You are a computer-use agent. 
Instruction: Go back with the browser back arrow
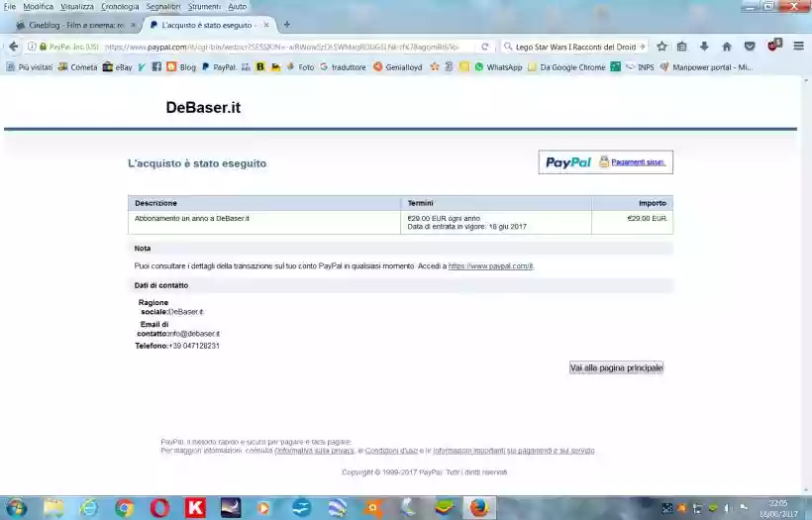pos(14,47)
